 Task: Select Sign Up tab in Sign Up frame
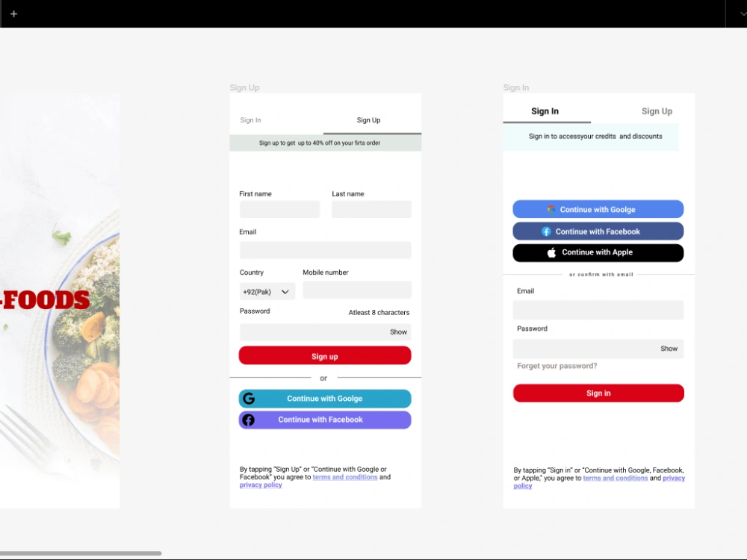(368, 120)
